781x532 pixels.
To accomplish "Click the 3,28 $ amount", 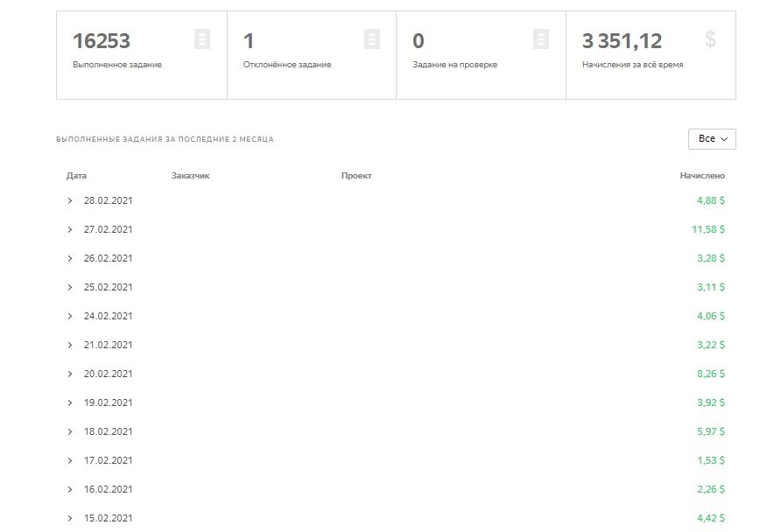I will (711, 258).
